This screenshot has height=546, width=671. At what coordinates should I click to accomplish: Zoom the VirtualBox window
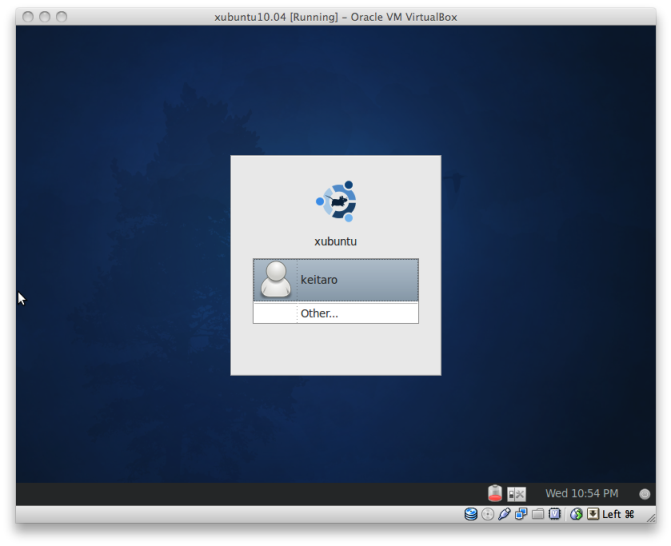pyautogui.click(x=62, y=17)
